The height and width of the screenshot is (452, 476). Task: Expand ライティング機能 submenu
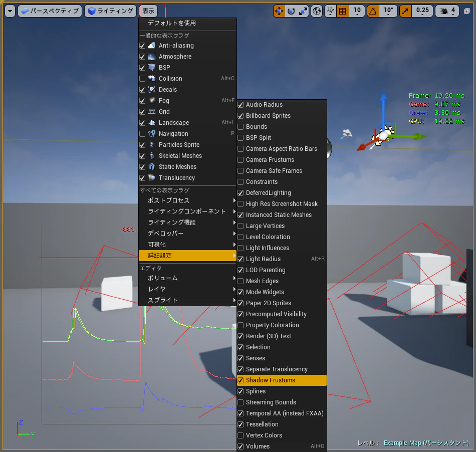click(x=187, y=222)
